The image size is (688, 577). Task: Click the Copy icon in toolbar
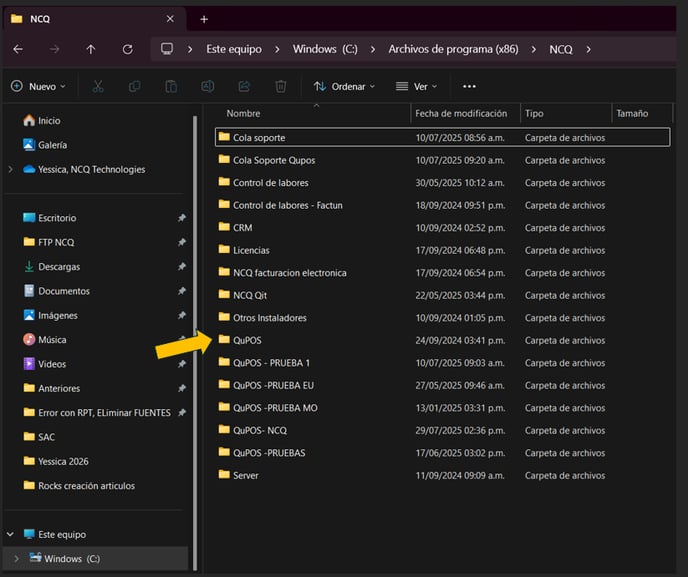pos(135,86)
